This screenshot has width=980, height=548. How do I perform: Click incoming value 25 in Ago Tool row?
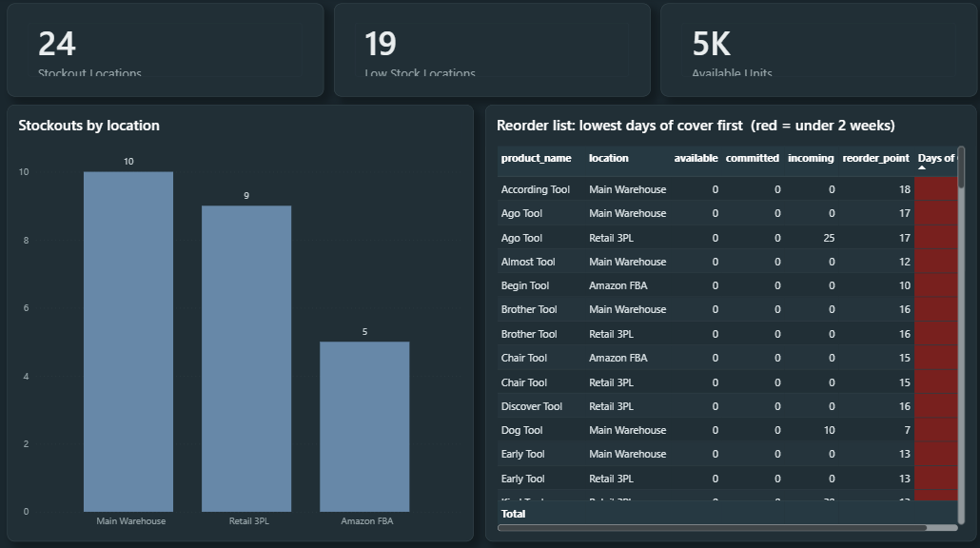point(829,238)
